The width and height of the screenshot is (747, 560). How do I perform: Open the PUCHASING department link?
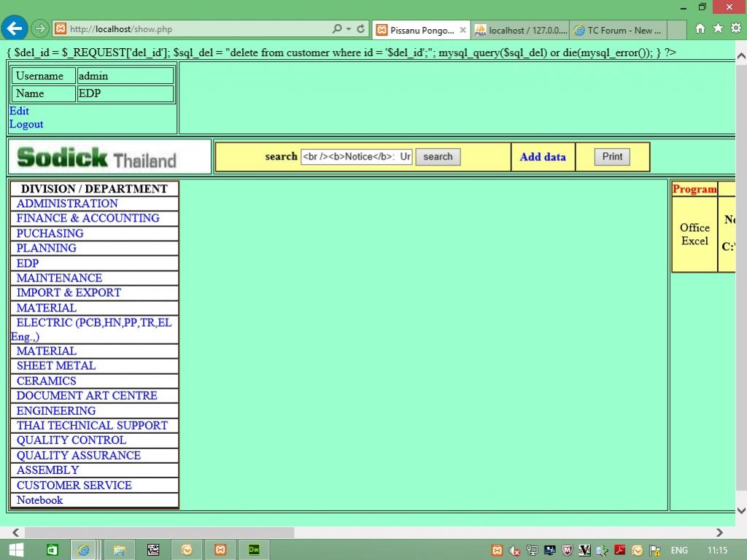50,233
